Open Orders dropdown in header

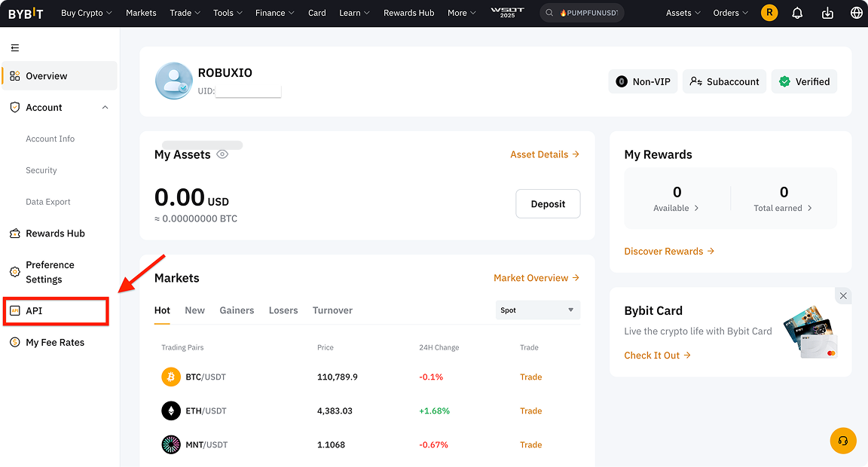coord(731,13)
